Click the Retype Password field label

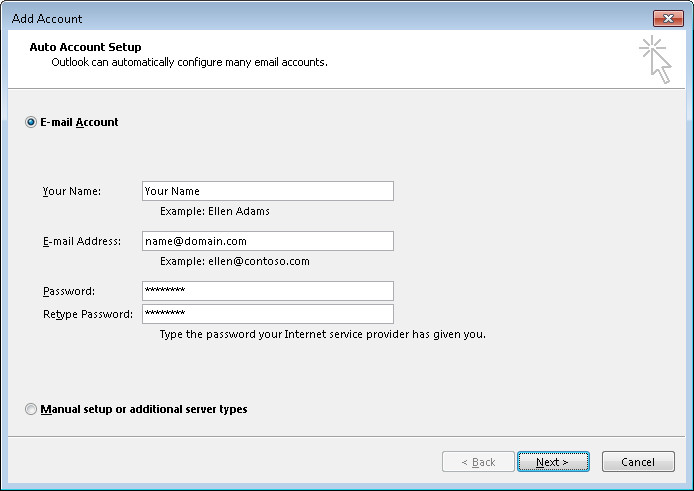click(x=88, y=314)
